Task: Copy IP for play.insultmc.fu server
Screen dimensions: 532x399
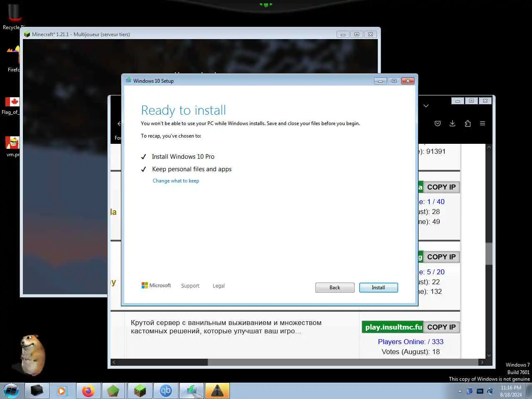Action: [441, 327]
